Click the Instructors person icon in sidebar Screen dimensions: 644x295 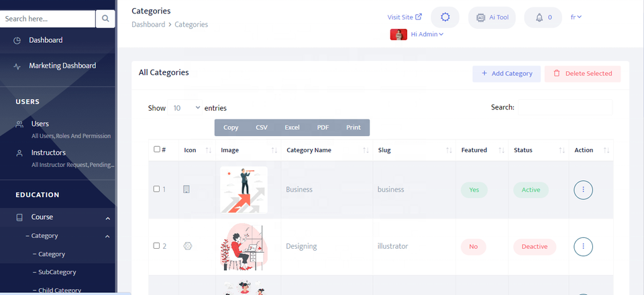pyautogui.click(x=19, y=153)
